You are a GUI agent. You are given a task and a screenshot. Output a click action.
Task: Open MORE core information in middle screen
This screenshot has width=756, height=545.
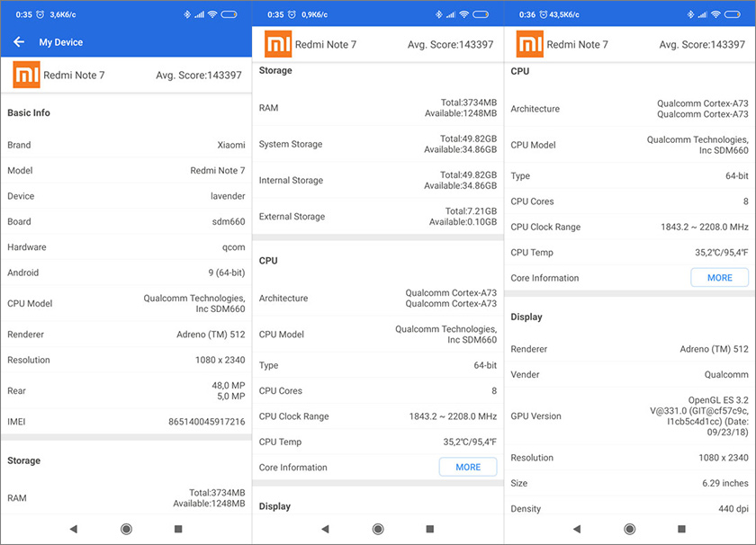click(x=468, y=467)
